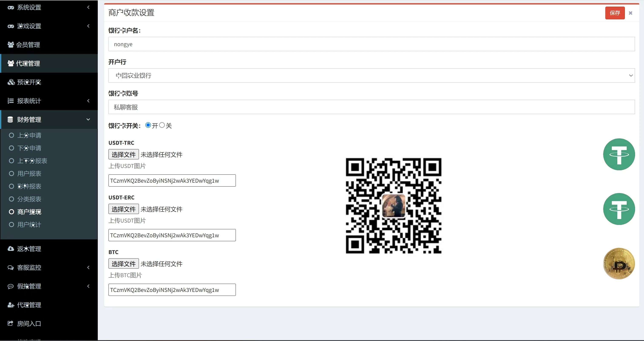Focus the 银行卡账号 field containing 私聊客服
This screenshot has height=341, width=644.
pos(372,107)
